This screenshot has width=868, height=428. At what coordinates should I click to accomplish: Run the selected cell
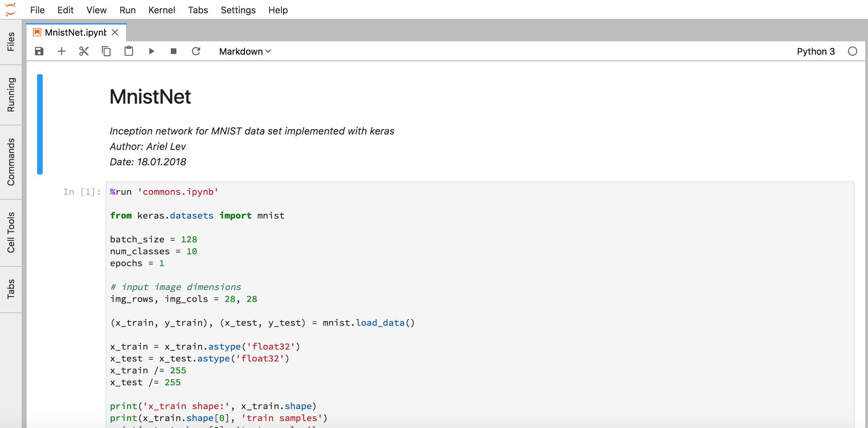[151, 51]
